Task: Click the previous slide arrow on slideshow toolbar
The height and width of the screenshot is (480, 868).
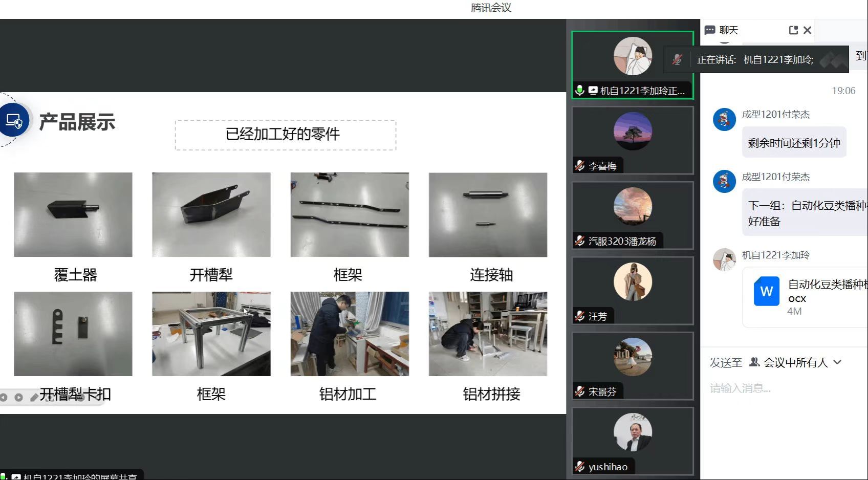Action: coord(4,397)
